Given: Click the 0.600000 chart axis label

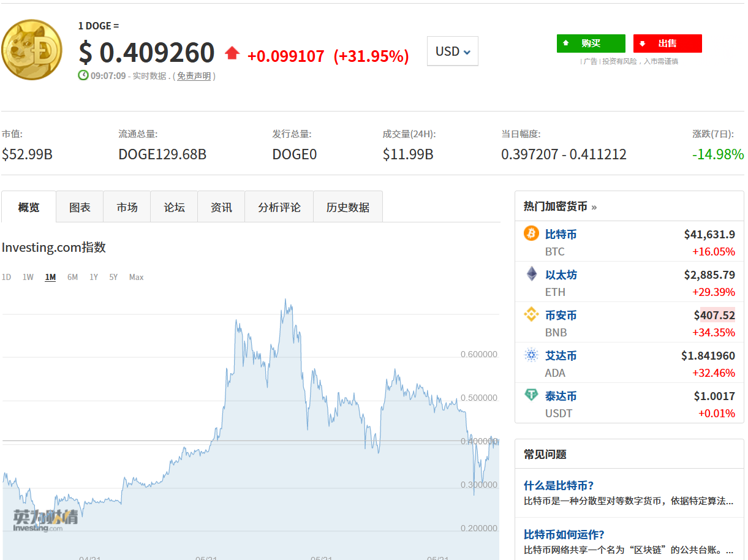Looking at the screenshot, I should (478, 354).
